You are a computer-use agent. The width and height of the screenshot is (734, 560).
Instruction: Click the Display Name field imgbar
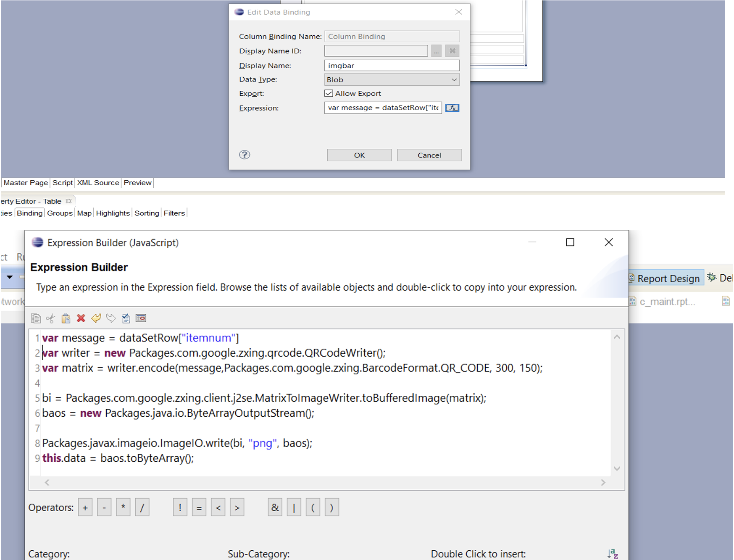tap(392, 66)
